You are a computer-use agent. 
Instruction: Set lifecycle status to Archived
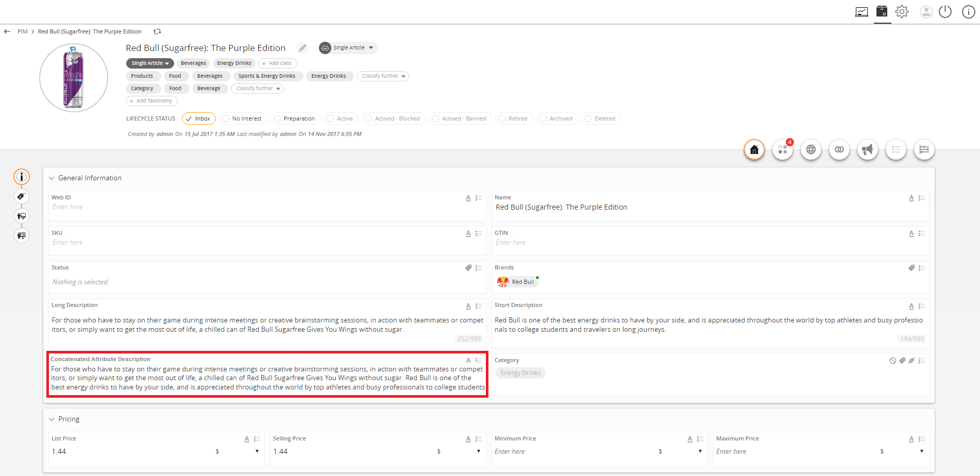click(x=557, y=118)
